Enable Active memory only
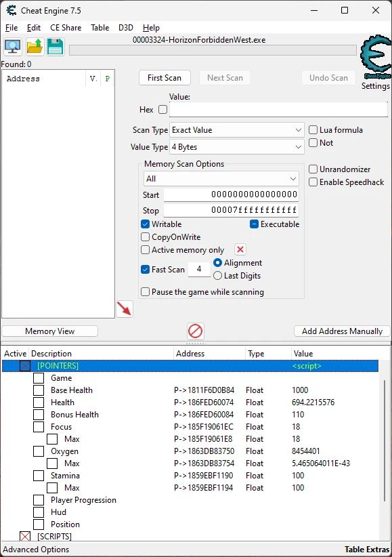Image resolution: width=392 pixels, height=557 pixels. [146, 250]
